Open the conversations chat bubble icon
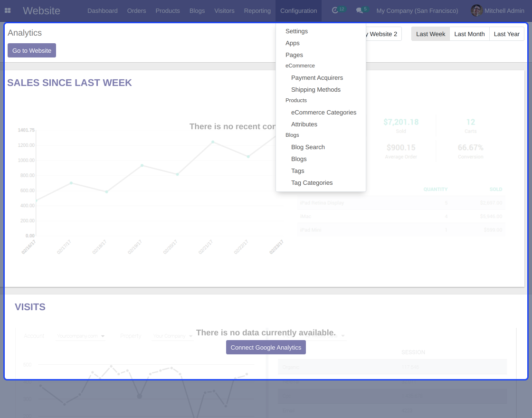Viewport: 532px width, 418px height. click(x=359, y=10)
